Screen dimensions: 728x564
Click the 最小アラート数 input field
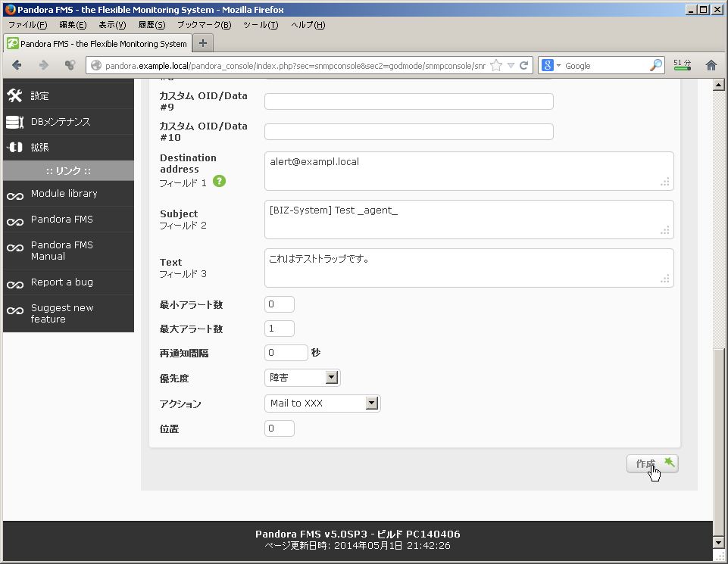[280, 304]
